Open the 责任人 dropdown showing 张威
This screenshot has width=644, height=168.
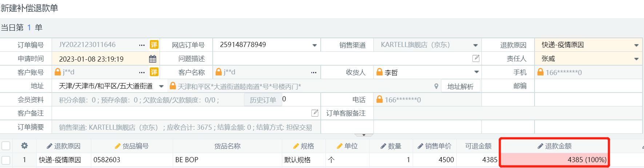click(x=636, y=59)
